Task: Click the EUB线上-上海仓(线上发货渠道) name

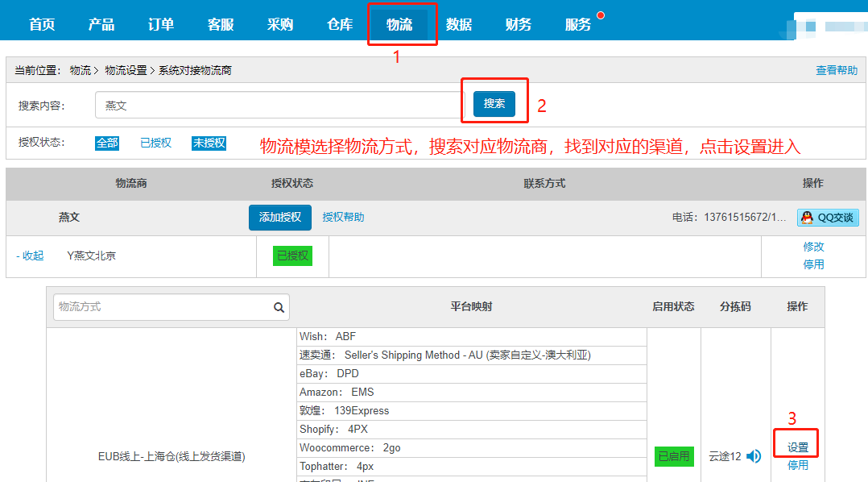Action: pyautogui.click(x=172, y=456)
